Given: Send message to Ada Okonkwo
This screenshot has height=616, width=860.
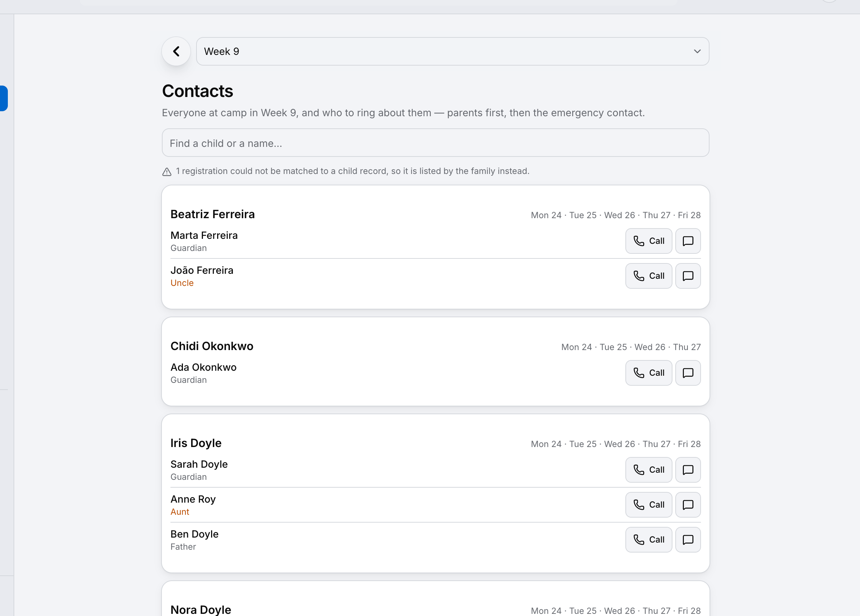Looking at the screenshot, I should click(688, 373).
